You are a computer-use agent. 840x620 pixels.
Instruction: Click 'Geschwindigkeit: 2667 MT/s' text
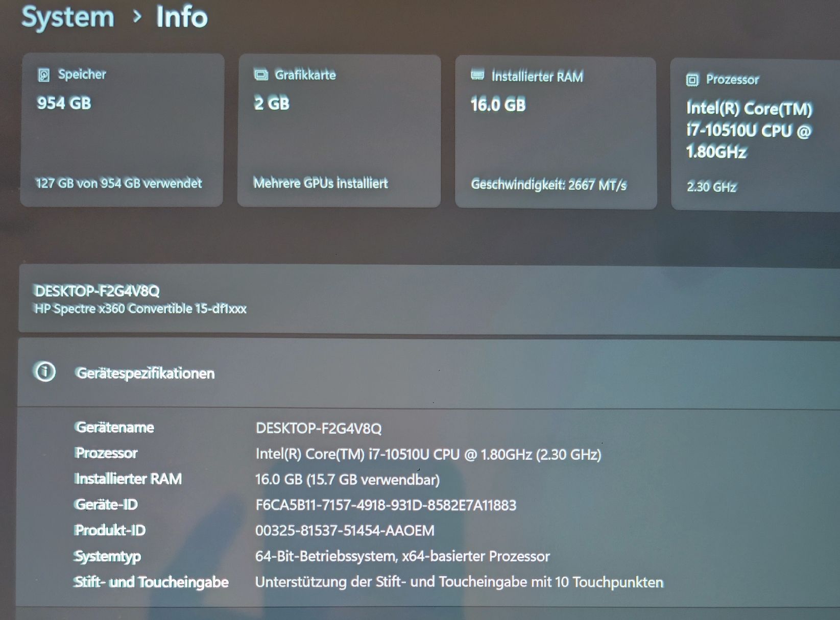548,185
